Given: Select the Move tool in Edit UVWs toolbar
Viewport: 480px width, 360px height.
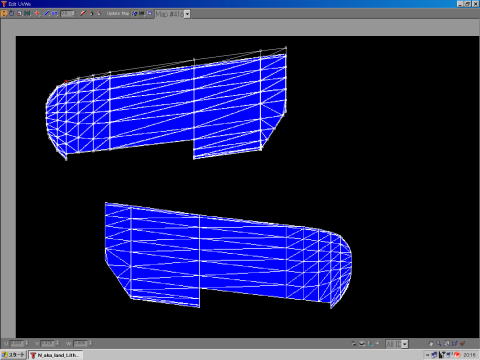Looking at the screenshot, I should tap(4, 13).
